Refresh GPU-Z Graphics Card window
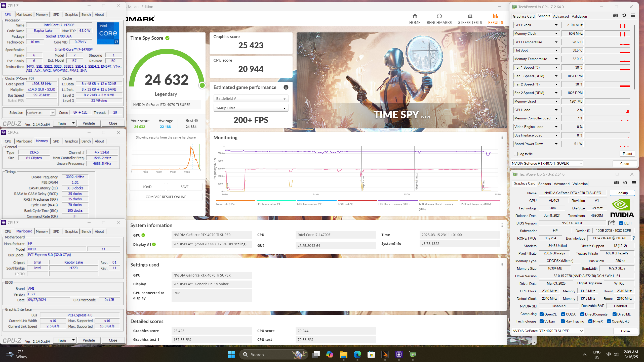The width and height of the screenshot is (644, 362). [625, 183]
